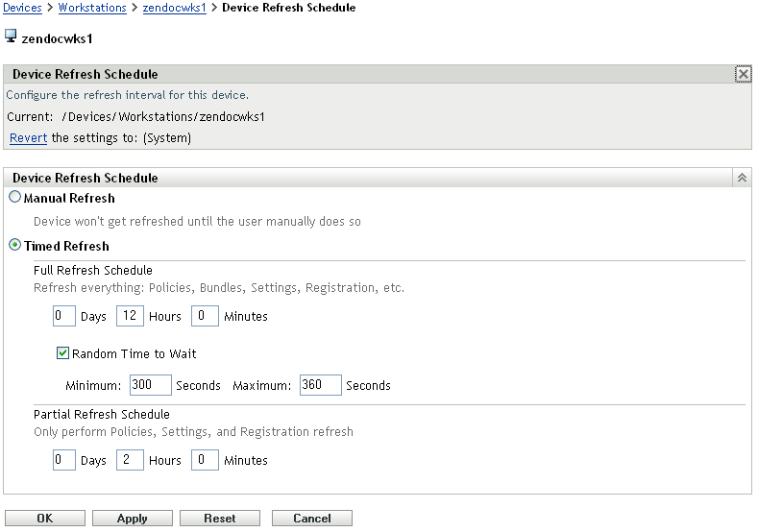Image resolution: width=758 pixels, height=532 pixels.
Task: Click the Minimum seconds input field
Action: pyautogui.click(x=150, y=385)
